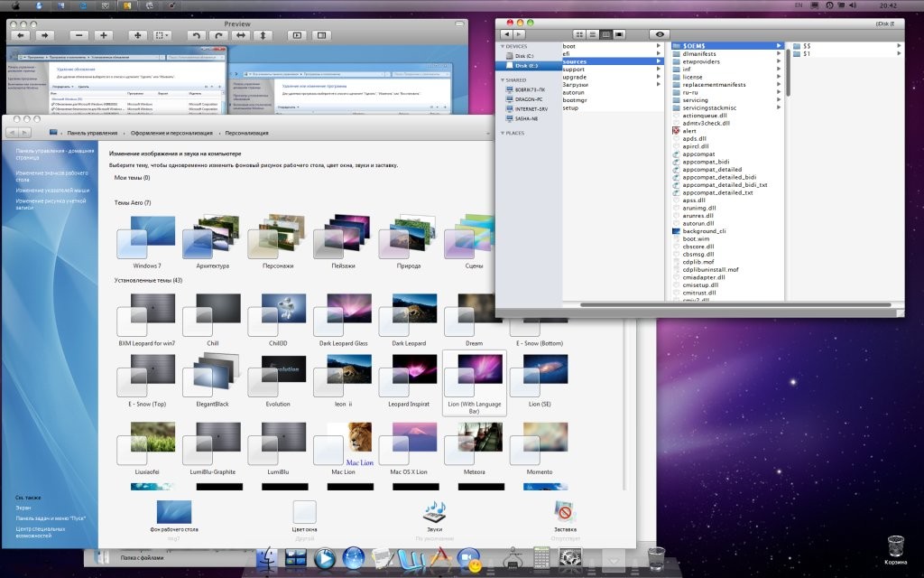Viewport: 924px width, 578px height.
Task: Collapse the SHARED section in Finder sidebar
Action: coord(503,79)
